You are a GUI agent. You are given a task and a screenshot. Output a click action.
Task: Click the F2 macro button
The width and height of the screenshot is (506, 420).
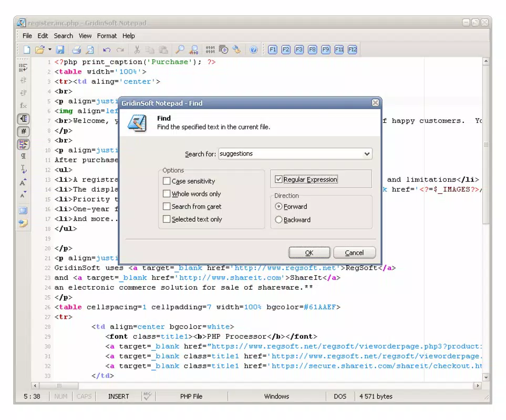(x=286, y=50)
